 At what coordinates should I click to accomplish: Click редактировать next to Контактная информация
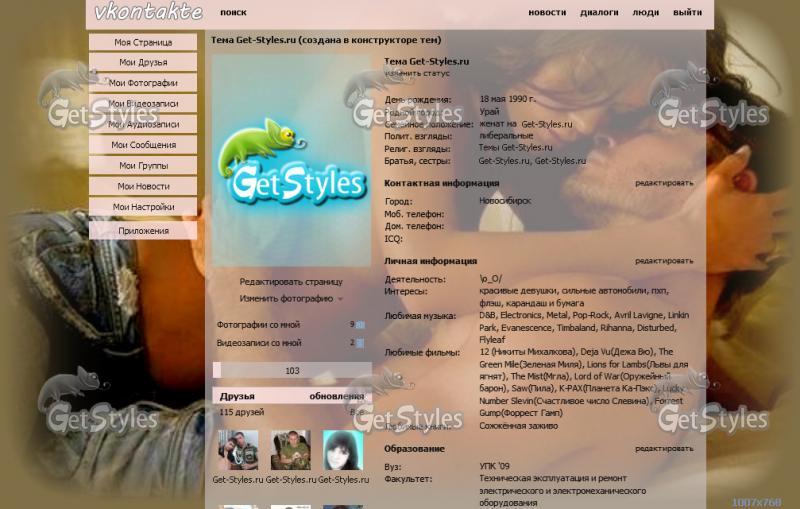[664, 183]
